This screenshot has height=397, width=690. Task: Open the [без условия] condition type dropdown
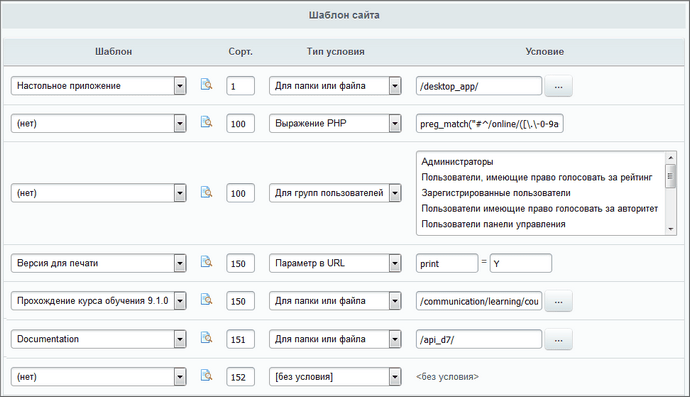point(335,377)
